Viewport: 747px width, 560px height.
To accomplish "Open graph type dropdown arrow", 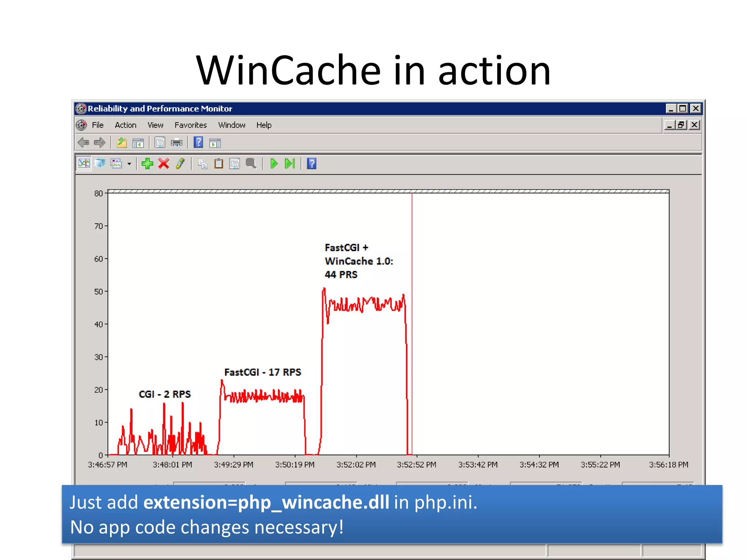I will [x=129, y=164].
